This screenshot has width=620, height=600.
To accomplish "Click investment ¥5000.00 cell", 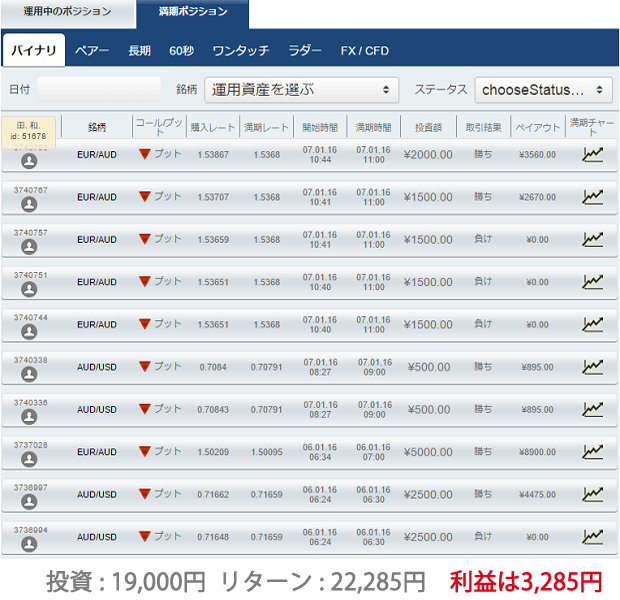I will point(428,452).
